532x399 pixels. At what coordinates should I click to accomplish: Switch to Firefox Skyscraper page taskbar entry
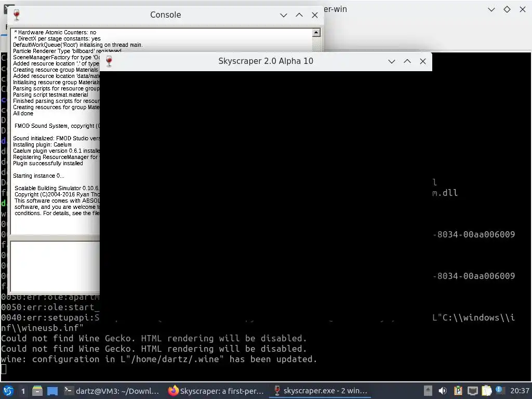pyautogui.click(x=217, y=391)
